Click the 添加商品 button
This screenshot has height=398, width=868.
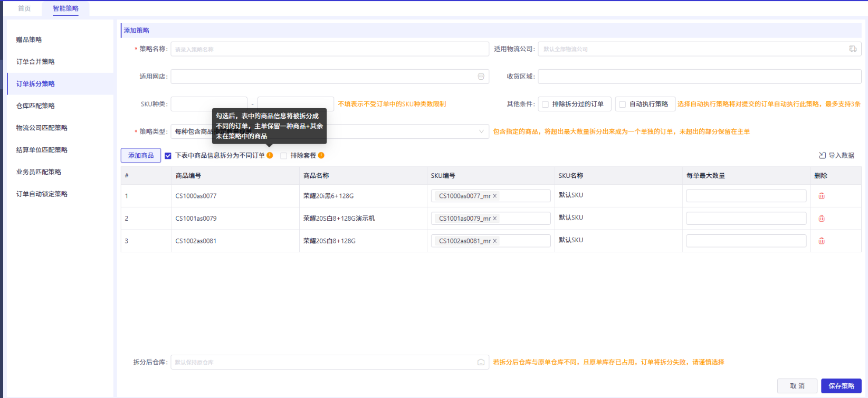(x=141, y=156)
